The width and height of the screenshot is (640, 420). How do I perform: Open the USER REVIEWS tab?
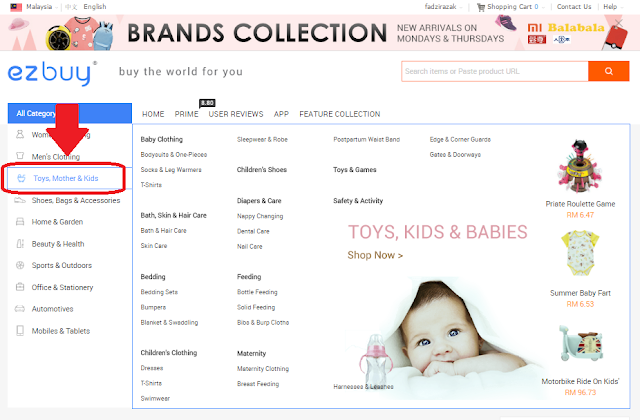pyautogui.click(x=236, y=114)
